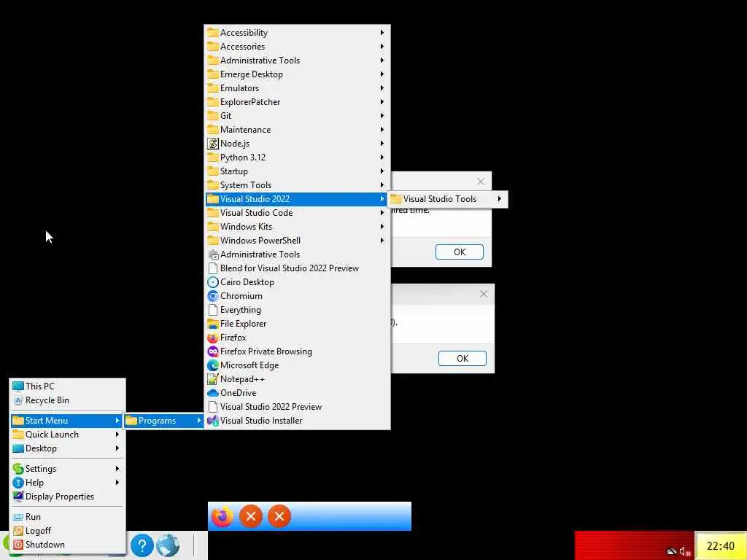The image size is (747, 560).
Task: Open the Run dialog entry
Action: coord(68,517)
